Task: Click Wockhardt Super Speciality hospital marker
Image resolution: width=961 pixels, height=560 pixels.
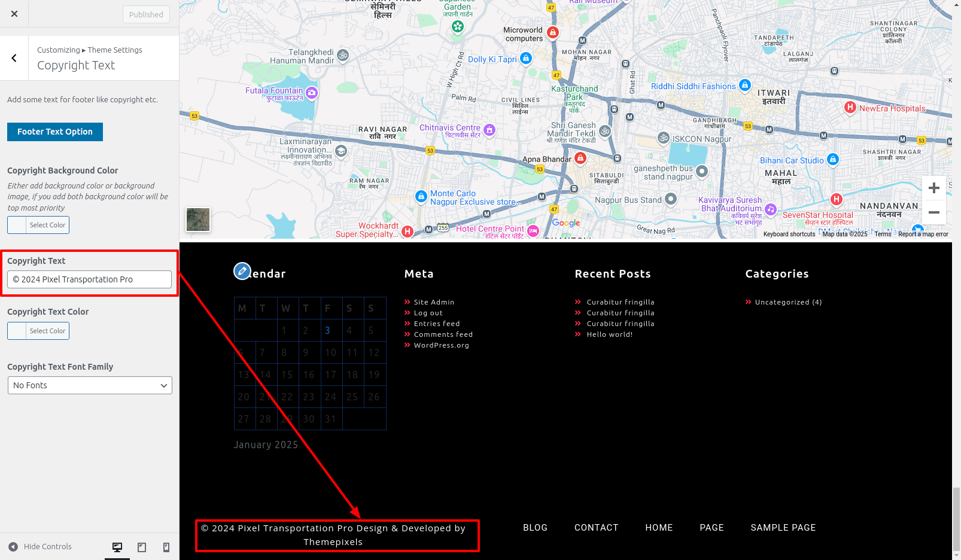Action: tap(407, 232)
